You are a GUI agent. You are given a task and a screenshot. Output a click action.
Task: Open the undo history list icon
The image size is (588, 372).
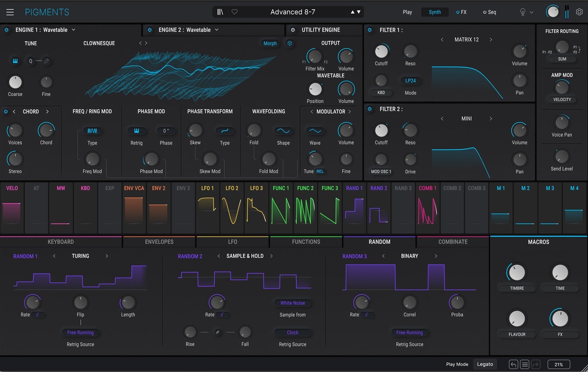coord(525,364)
